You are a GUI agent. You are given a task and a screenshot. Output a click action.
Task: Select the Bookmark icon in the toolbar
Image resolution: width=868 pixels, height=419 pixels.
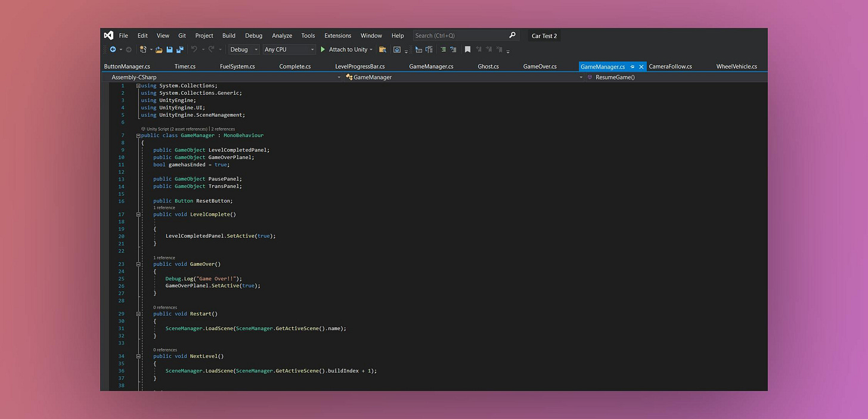(467, 49)
